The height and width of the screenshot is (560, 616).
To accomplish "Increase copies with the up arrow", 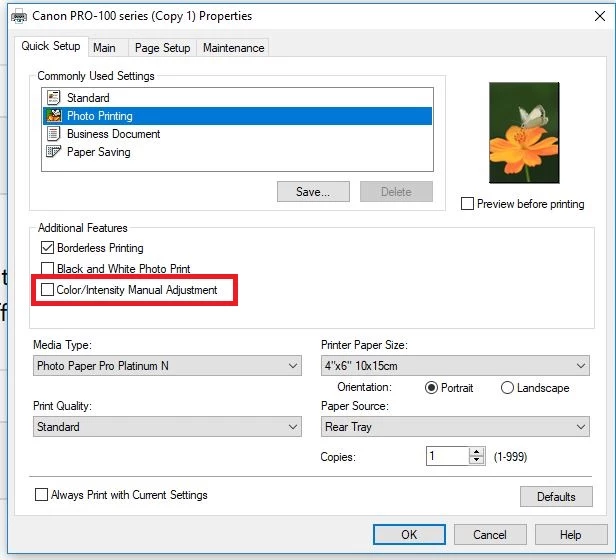I will point(477,452).
